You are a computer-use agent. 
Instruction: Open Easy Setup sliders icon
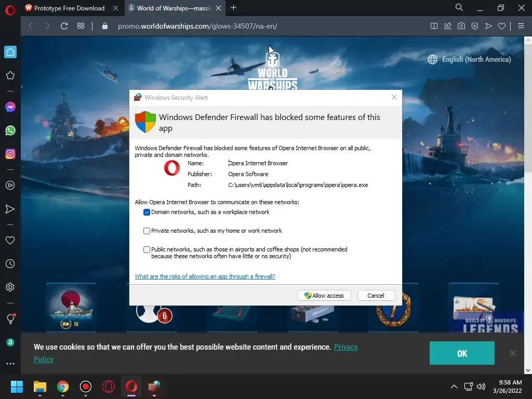[521, 26]
